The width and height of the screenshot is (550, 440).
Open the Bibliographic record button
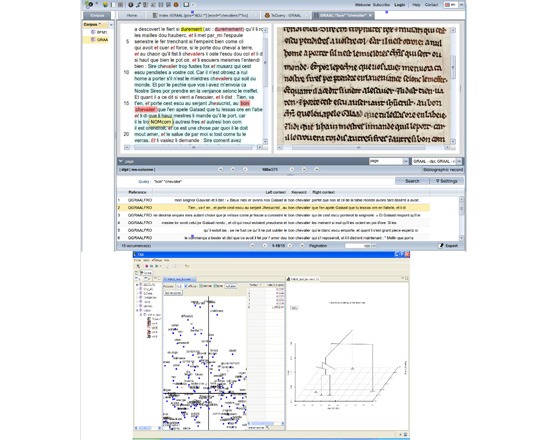(x=443, y=169)
